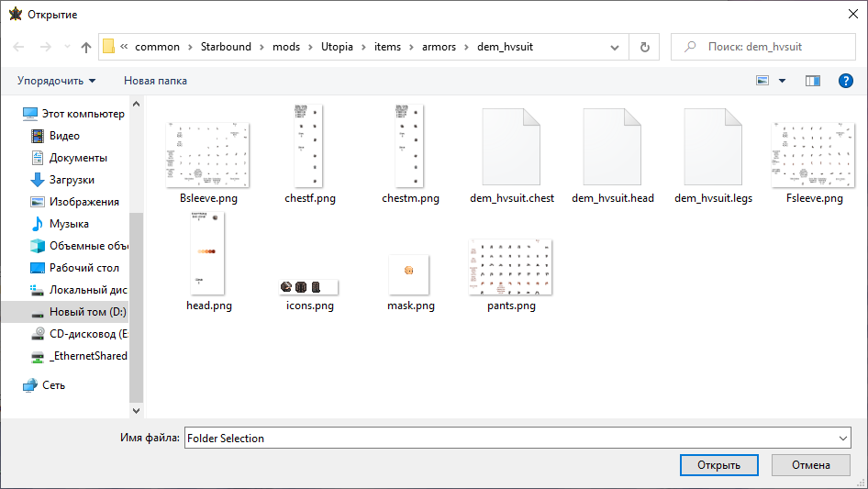Go up one folder level

tap(86, 47)
